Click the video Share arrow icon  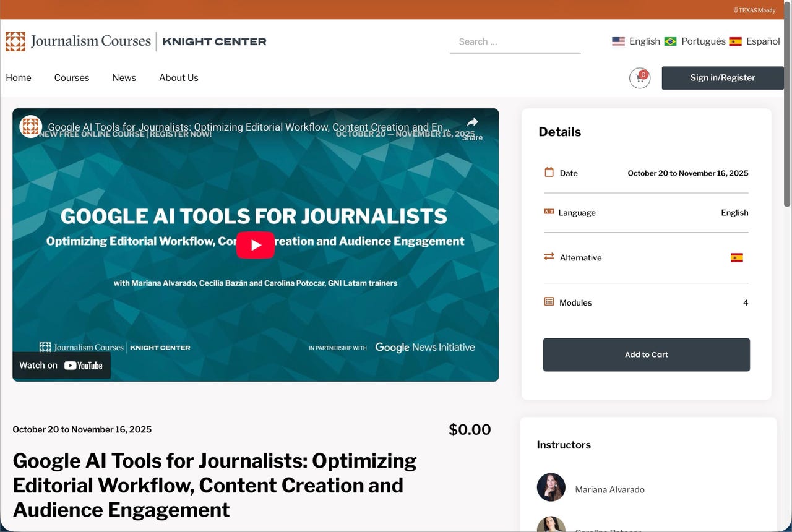point(472,122)
